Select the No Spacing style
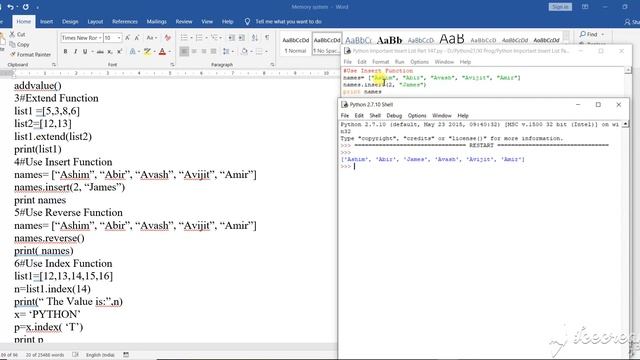 pyautogui.click(x=327, y=45)
